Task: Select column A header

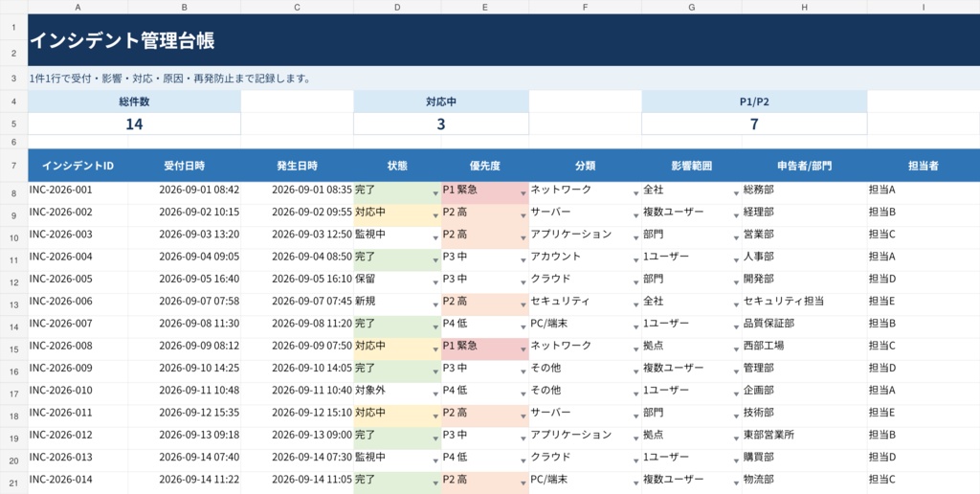Action: (78, 7)
